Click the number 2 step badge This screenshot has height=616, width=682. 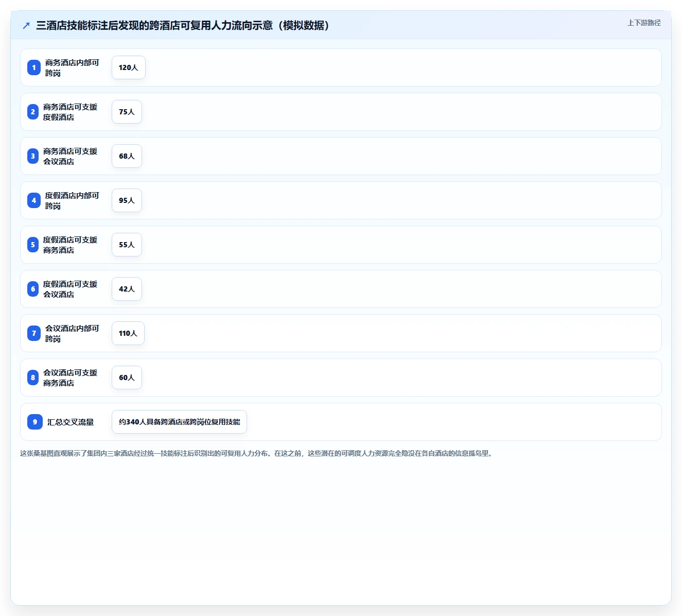(33, 112)
